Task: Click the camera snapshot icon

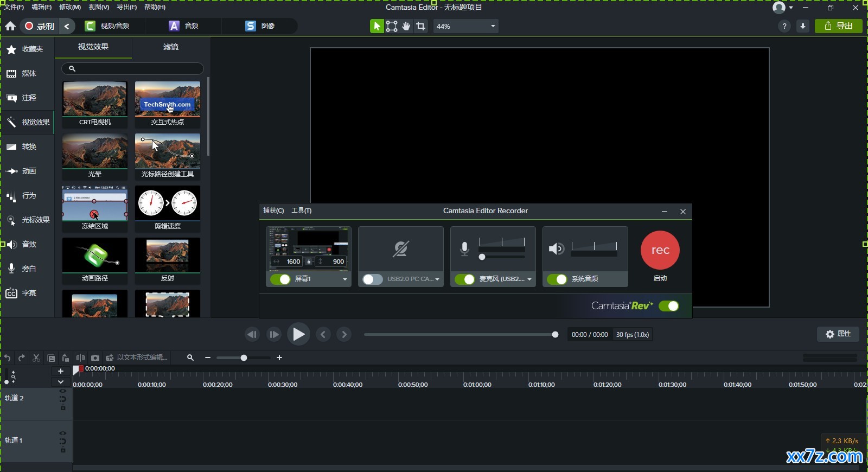Action: (x=95, y=358)
